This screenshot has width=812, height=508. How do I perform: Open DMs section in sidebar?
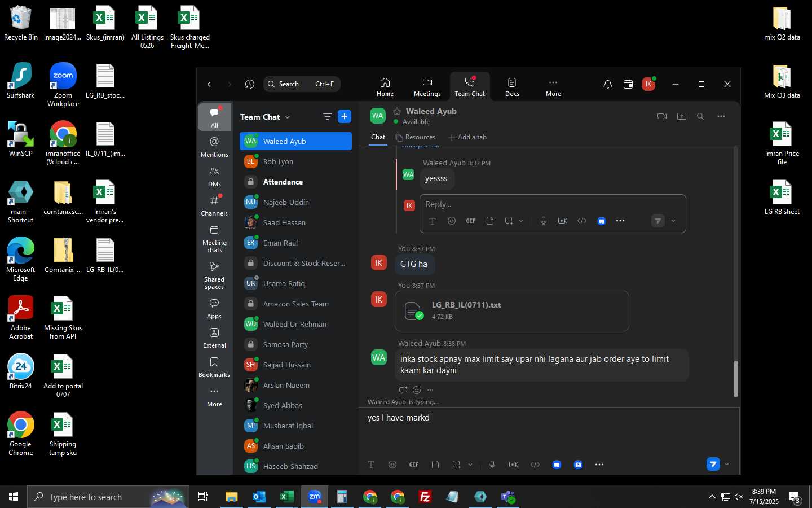214,176
